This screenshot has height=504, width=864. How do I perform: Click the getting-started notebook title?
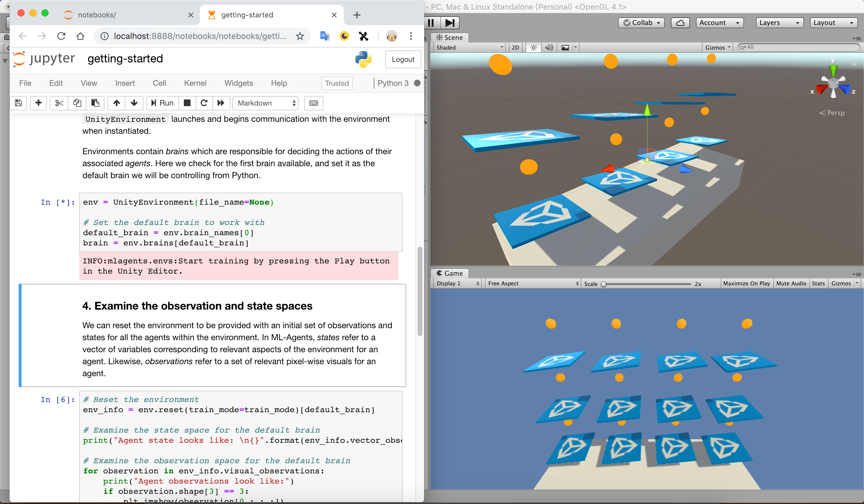pos(125,58)
